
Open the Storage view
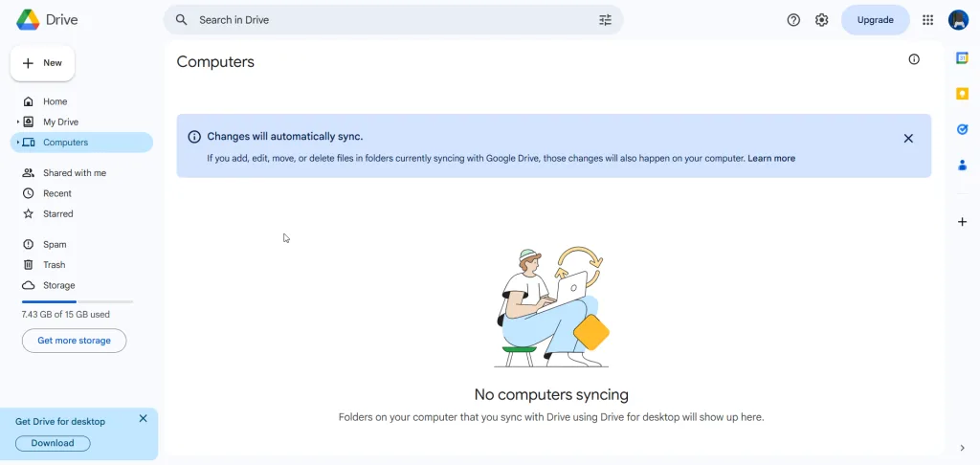[81, 286]
